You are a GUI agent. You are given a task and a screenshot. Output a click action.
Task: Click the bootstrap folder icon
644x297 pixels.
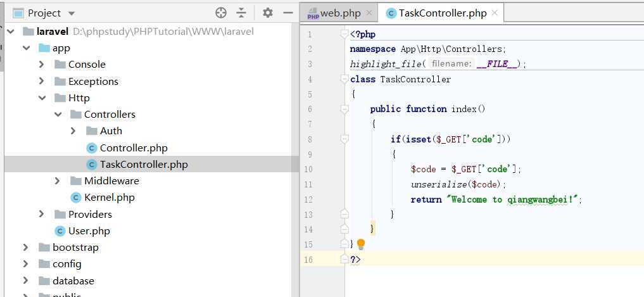(44, 248)
